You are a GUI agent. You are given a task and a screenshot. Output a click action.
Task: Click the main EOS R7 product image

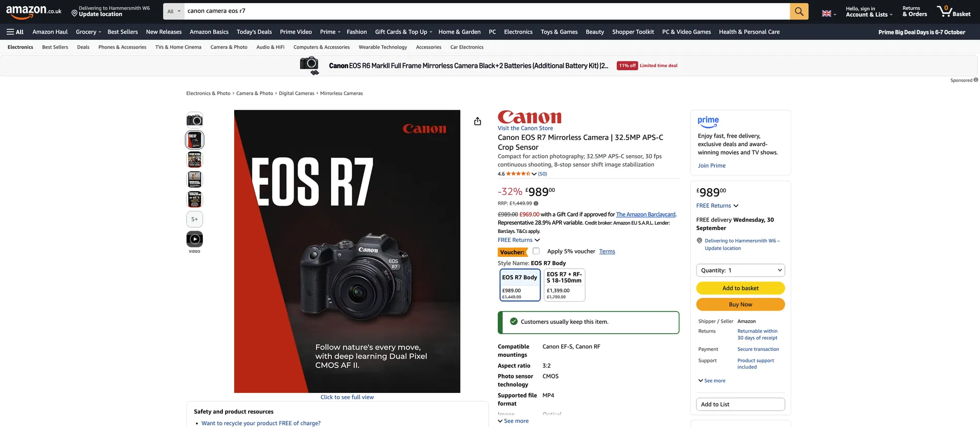347,251
